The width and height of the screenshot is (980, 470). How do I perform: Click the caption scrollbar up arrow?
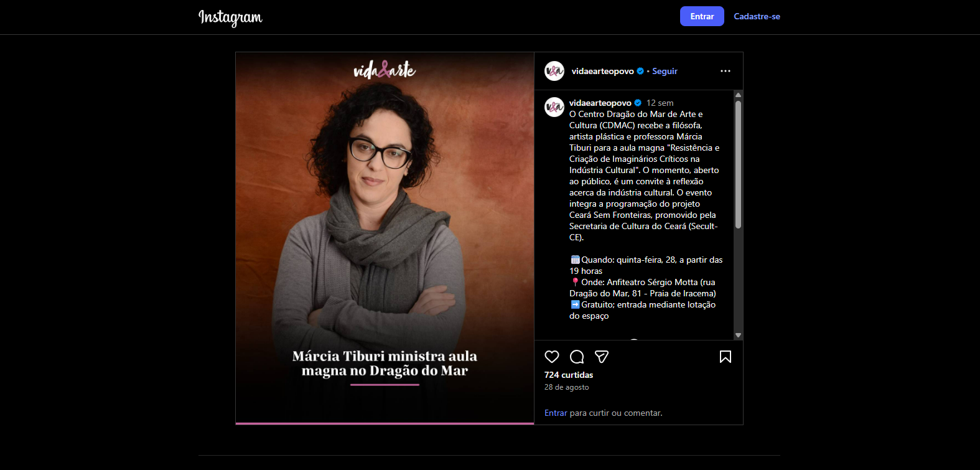[x=738, y=95]
